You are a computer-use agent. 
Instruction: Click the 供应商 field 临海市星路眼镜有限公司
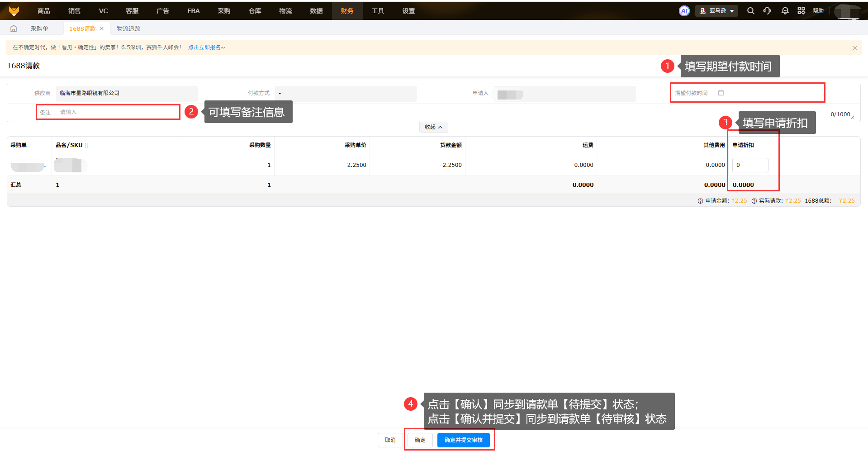(x=127, y=93)
